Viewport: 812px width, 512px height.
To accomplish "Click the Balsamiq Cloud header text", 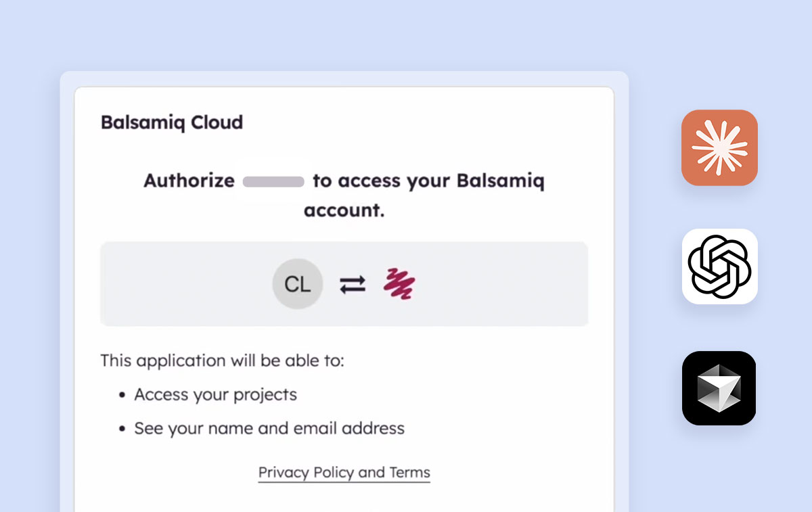I will [x=171, y=122].
